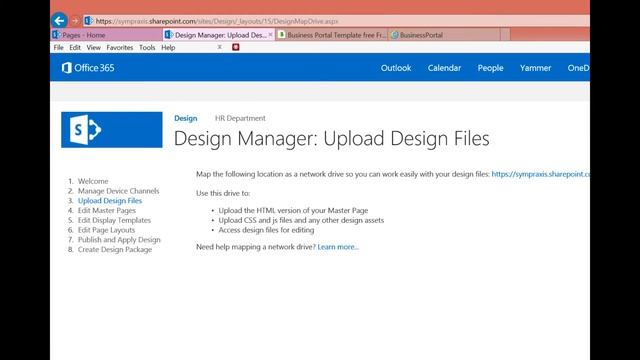
Task: Open the File menu
Action: (x=58, y=47)
